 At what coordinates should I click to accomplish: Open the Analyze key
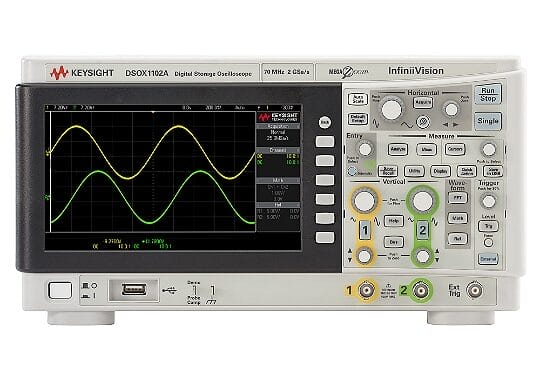click(398, 149)
